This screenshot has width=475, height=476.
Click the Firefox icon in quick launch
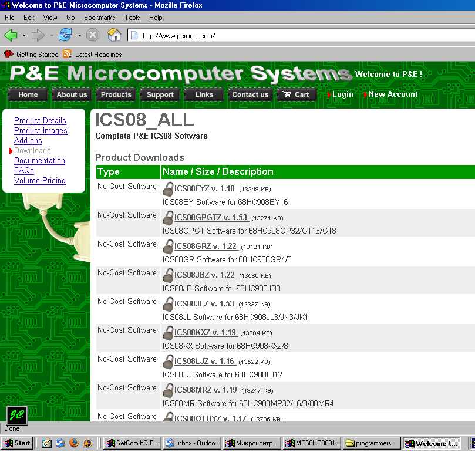[x=74, y=443]
